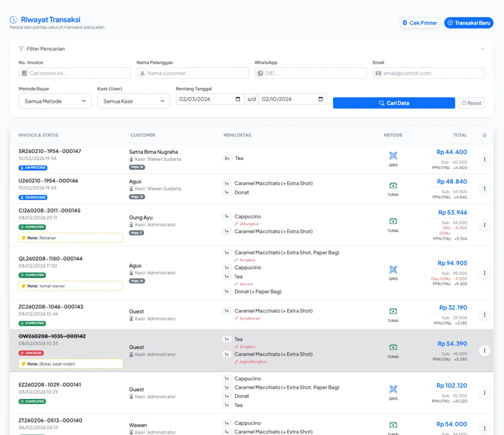504x435 pixels.
Task: Start a new transaction with Transaksi Baru
Action: point(468,23)
